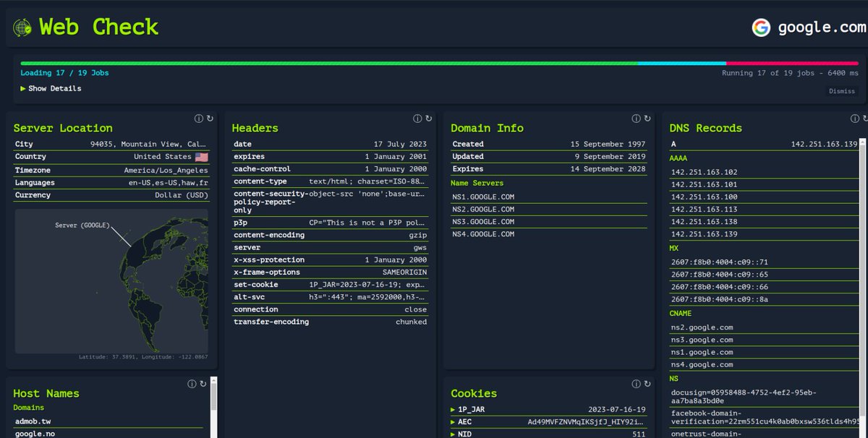
Task: Dismiss the loading jobs banner
Action: (841, 91)
